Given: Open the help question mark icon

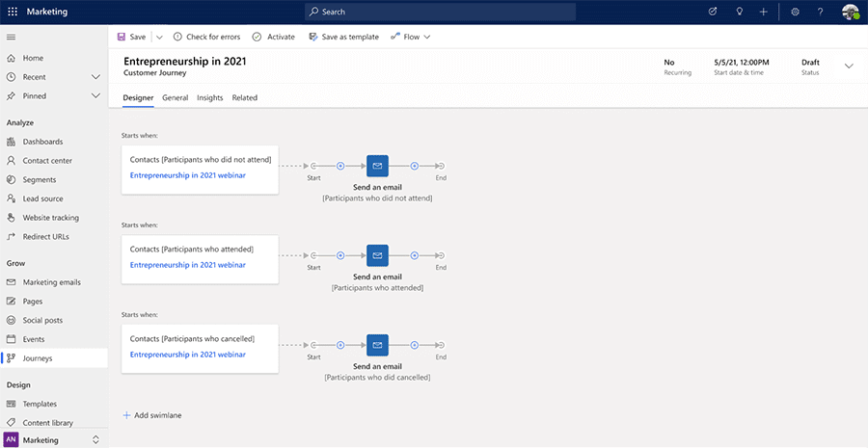Looking at the screenshot, I should click(x=820, y=12).
